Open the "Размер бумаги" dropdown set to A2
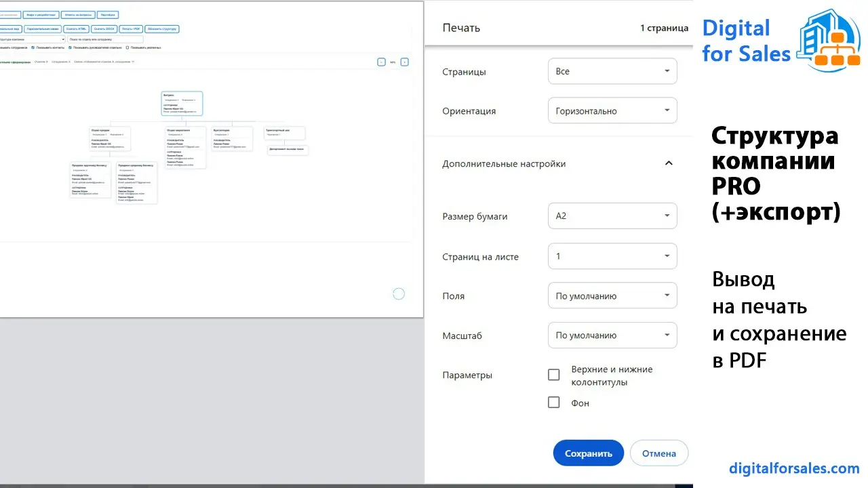 pos(612,216)
